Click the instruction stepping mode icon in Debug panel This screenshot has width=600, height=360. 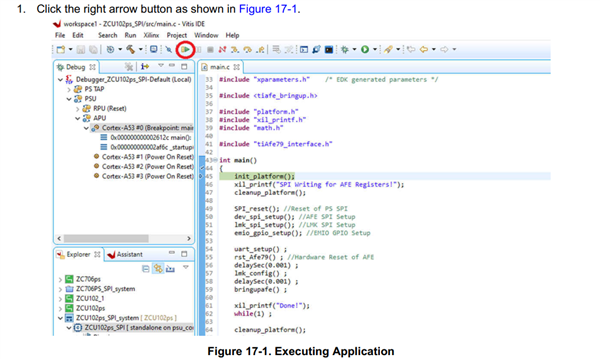point(145,67)
